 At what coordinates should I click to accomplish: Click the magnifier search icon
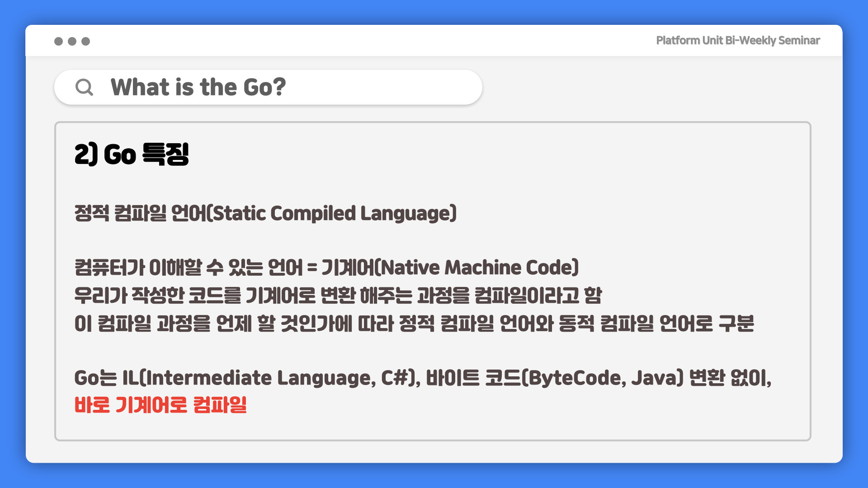[84, 87]
